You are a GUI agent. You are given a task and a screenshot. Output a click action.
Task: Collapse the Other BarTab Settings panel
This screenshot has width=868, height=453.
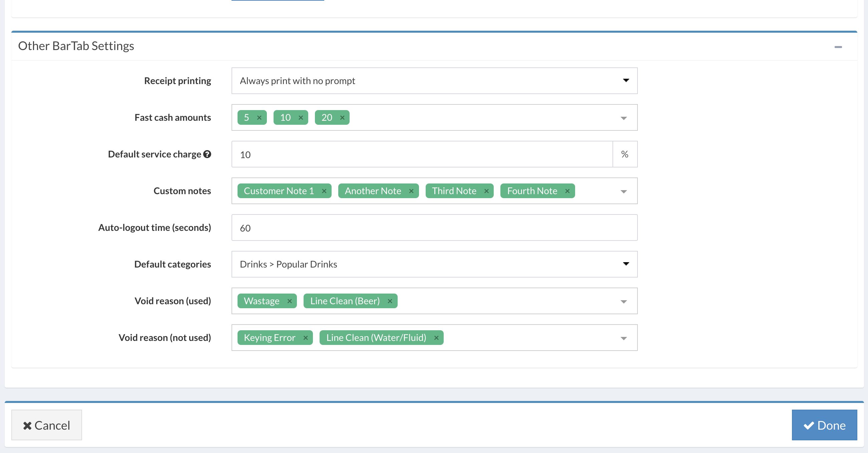click(838, 47)
